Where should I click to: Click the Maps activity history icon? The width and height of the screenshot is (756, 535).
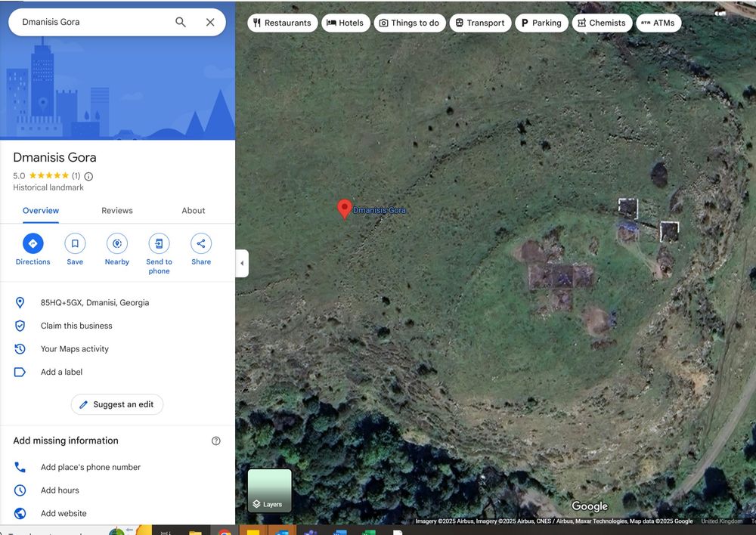point(20,349)
